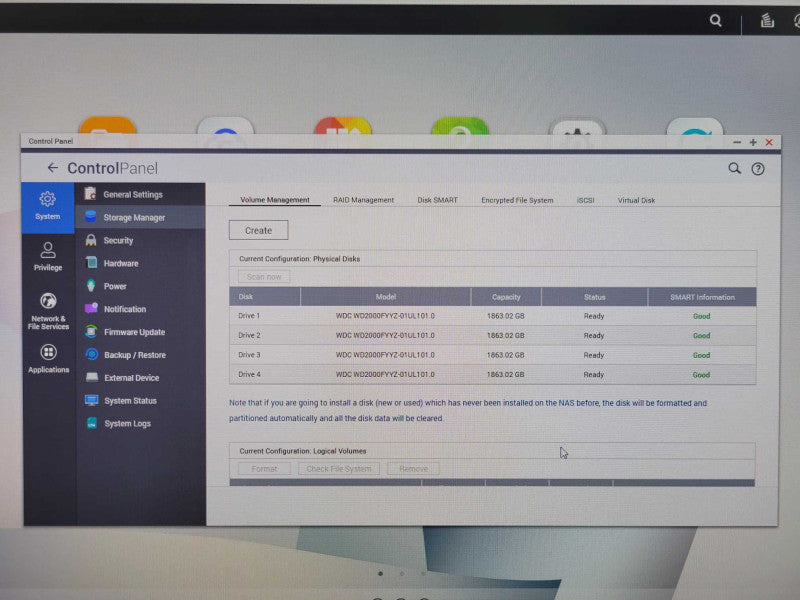Click Drive 3 capacity 1863.02 GB
This screenshot has height=600, width=800.
(506, 355)
